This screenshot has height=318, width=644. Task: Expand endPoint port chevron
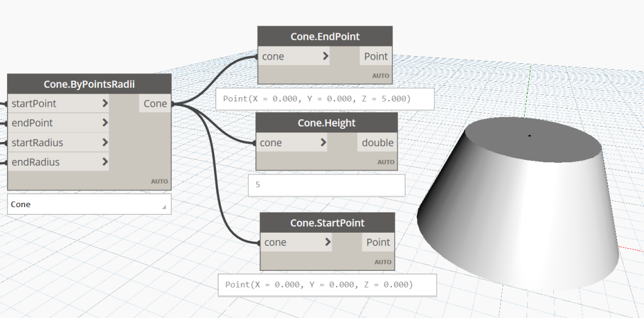click(x=105, y=123)
